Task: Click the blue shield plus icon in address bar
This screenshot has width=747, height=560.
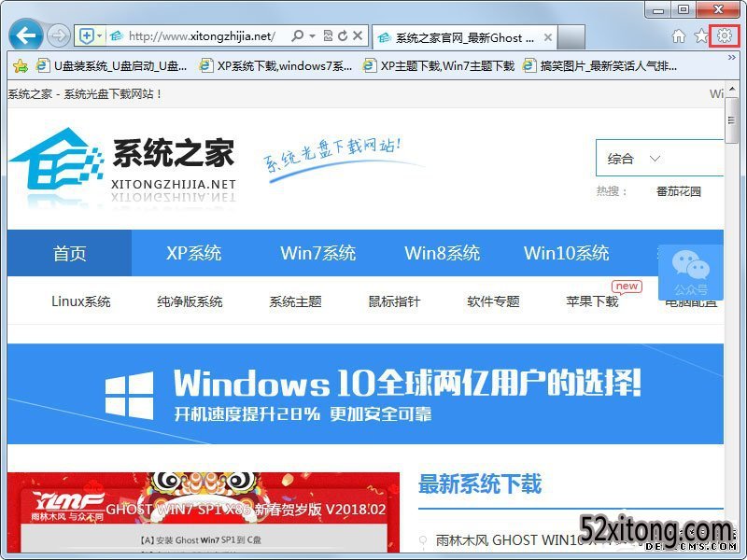Action: [86, 35]
